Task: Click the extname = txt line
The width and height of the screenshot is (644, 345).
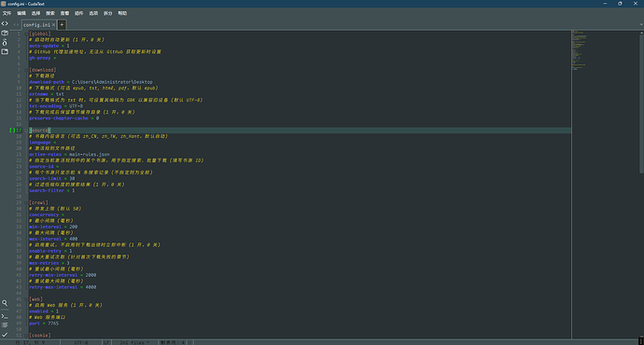Action: point(47,94)
